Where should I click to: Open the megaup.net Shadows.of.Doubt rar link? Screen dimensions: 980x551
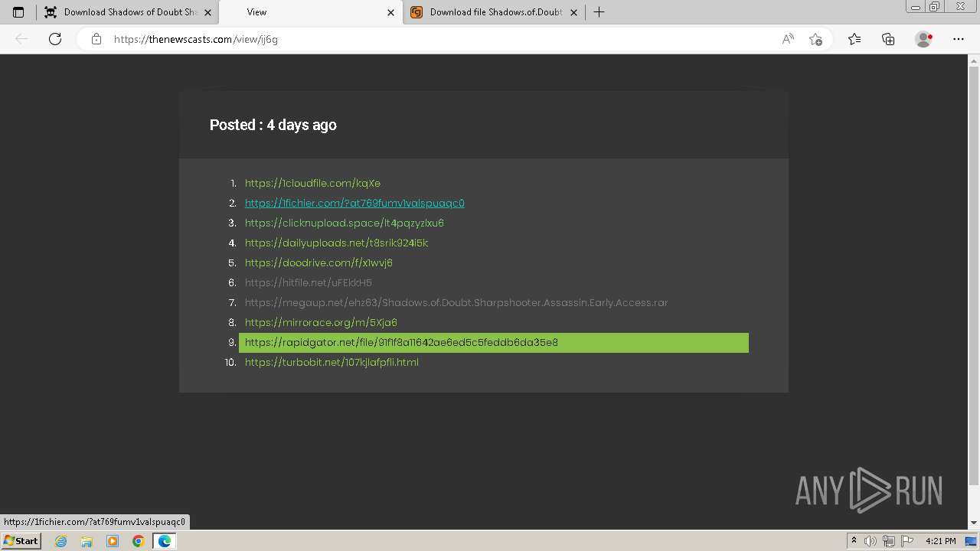pyautogui.click(x=456, y=302)
